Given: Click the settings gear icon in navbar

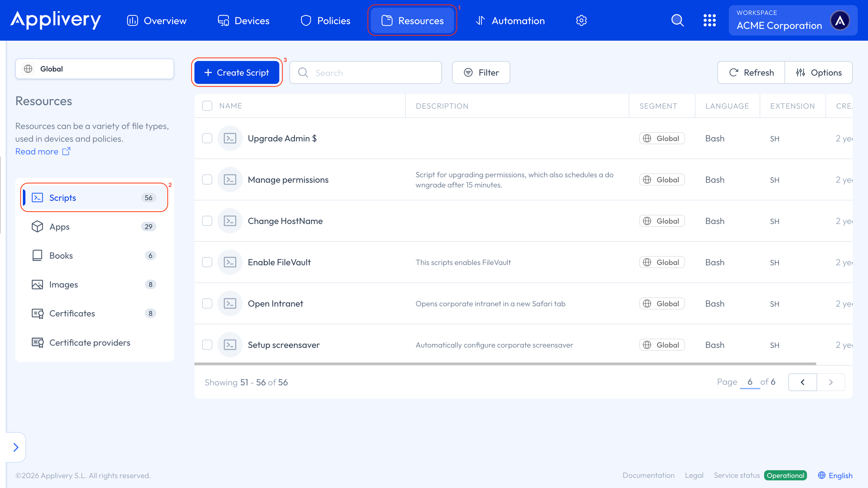Looking at the screenshot, I should [581, 21].
